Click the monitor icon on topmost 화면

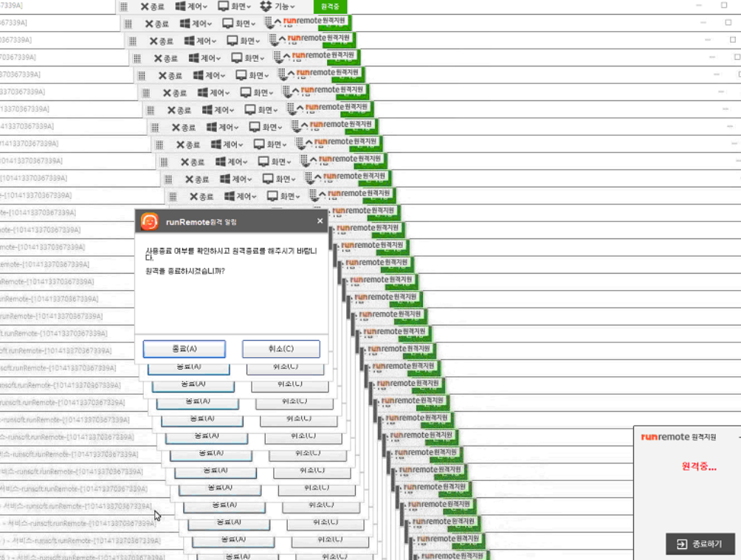(x=223, y=7)
